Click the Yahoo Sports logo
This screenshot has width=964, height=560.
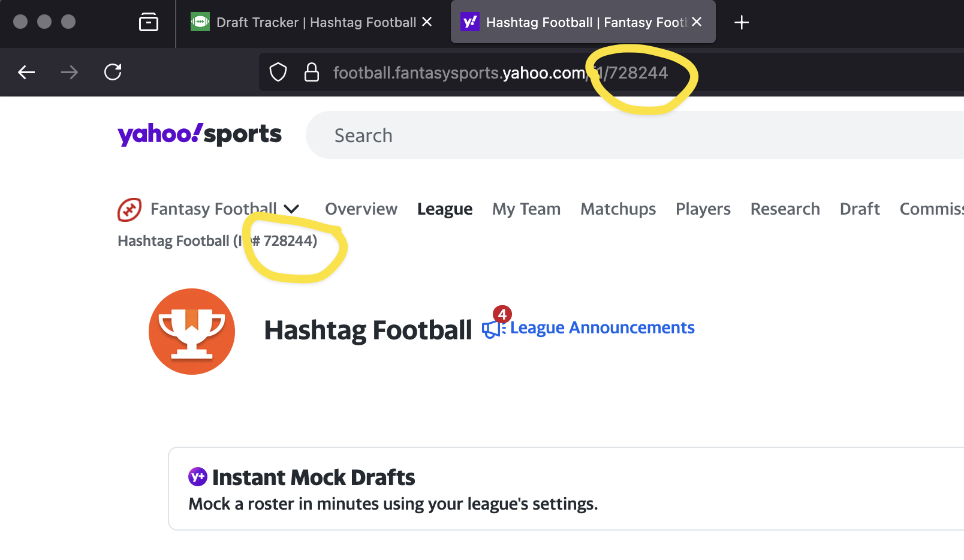pos(200,134)
